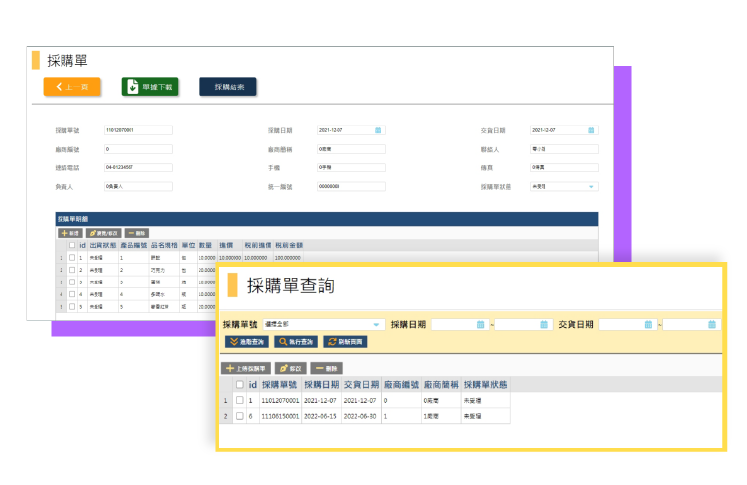The height and width of the screenshot is (485, 747).
Task: Expand advanced search with 進階查詢
Action: 246,341
